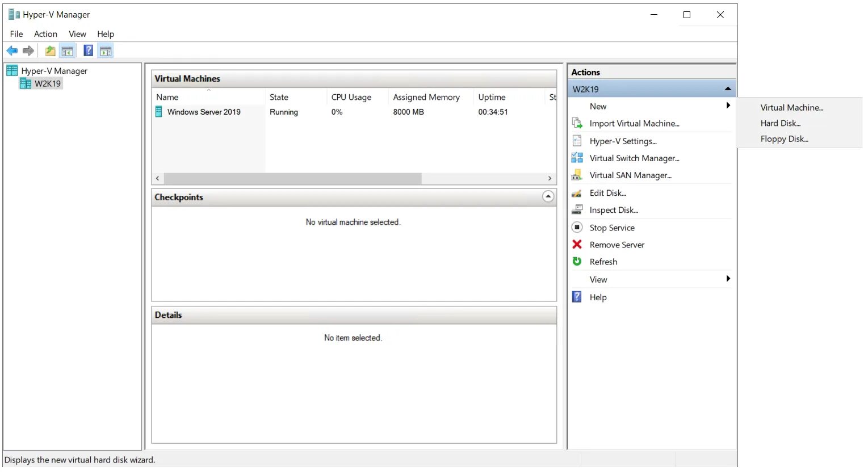Click the Inspect Disk icon
The height and width of the screenshot is (475, 868).
click(577, 209)
